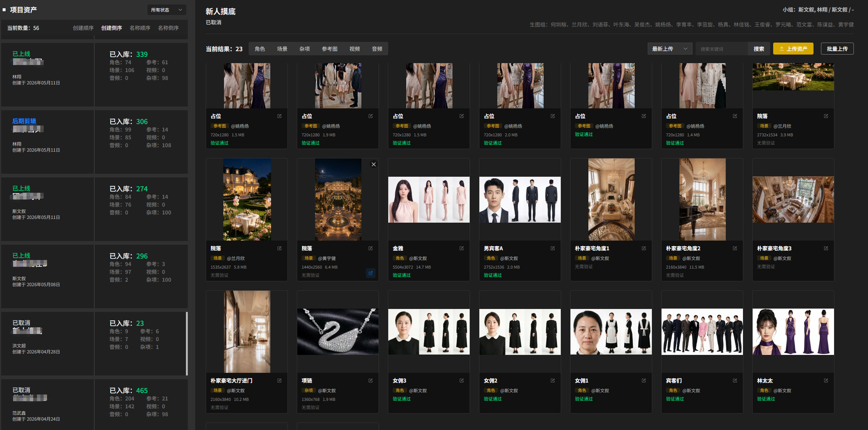Edit the 项链 asset
This screenshot has height=430, width=868.
click(x=370, y=380)
